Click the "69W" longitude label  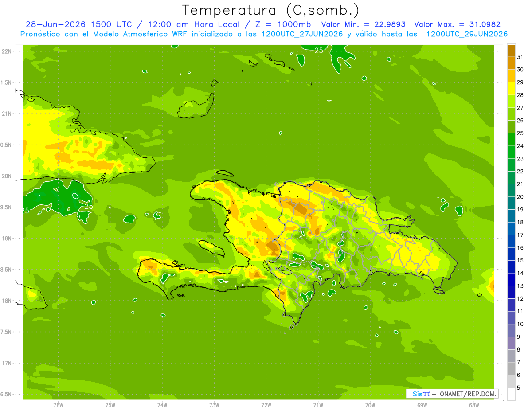pos(422,405)
